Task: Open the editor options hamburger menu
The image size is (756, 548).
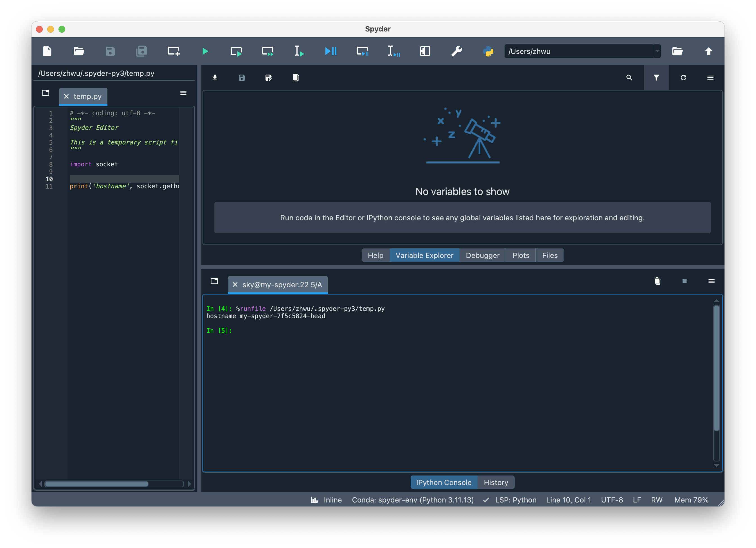Action: click(183, 93)
